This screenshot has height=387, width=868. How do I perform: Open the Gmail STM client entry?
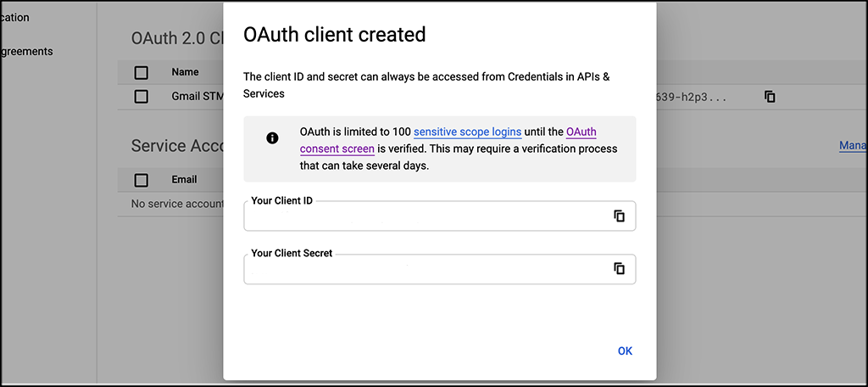[x=197, y=97]
